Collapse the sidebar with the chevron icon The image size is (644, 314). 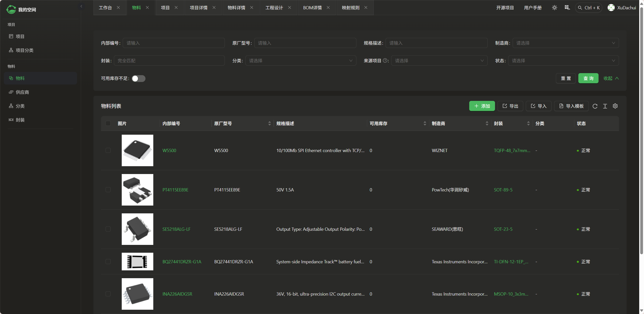tap(81, 6)
